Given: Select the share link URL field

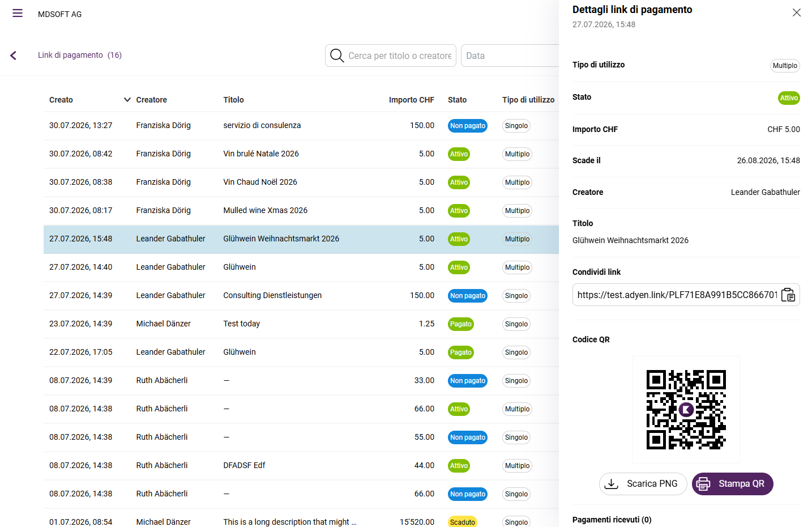Looking at the screenshot, I should coord(677,295).
